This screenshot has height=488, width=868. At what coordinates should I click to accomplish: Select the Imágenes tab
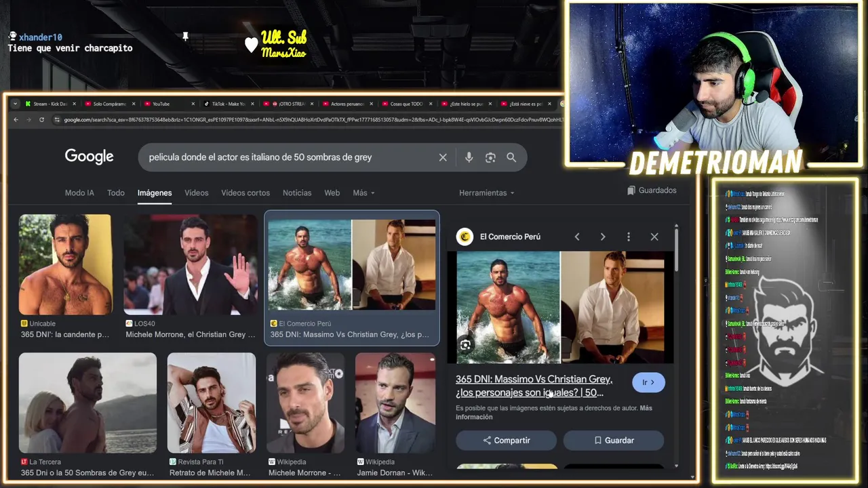pyautogui.click(x=155, y=193)
